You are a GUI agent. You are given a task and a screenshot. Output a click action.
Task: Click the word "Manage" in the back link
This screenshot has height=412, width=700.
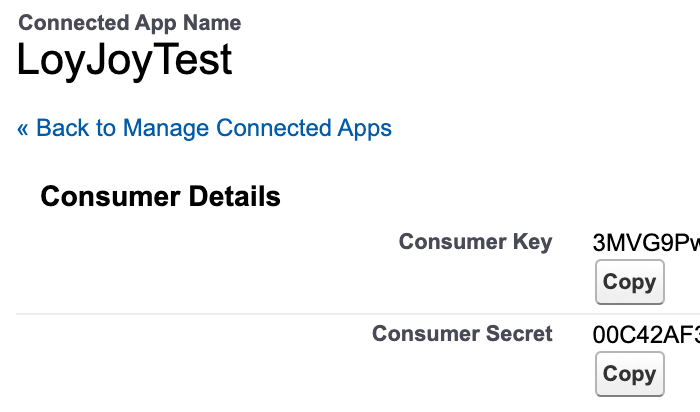[x=166, y=128]
